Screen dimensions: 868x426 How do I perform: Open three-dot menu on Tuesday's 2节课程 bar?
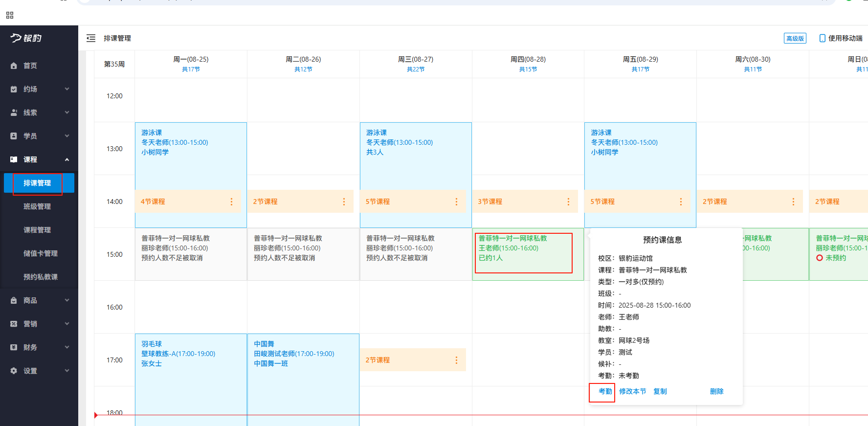[x=344, y=202]
